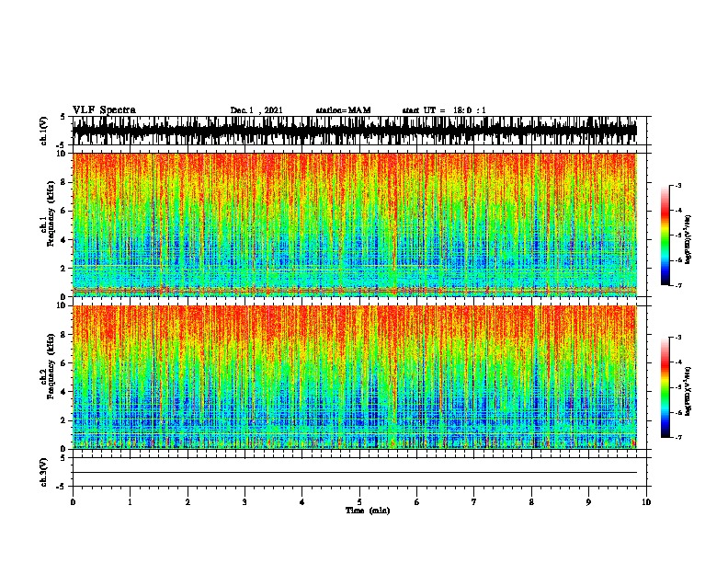Click the time axis tick label "9"
The width and height of the screenshot is (728, 563).
(588, 502)
